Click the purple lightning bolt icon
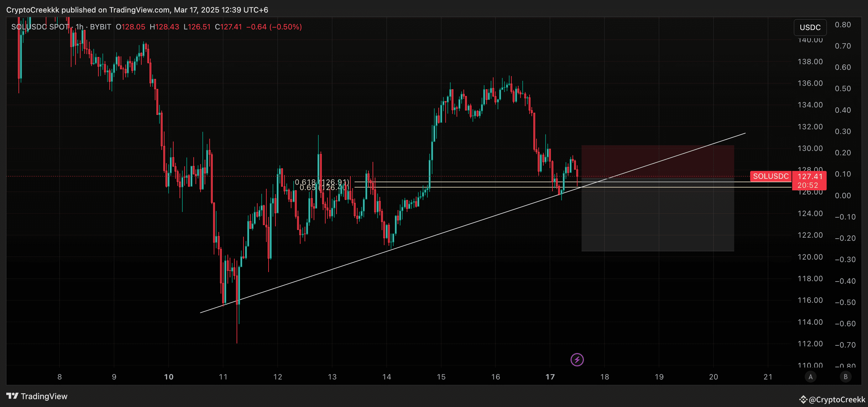 577,359
